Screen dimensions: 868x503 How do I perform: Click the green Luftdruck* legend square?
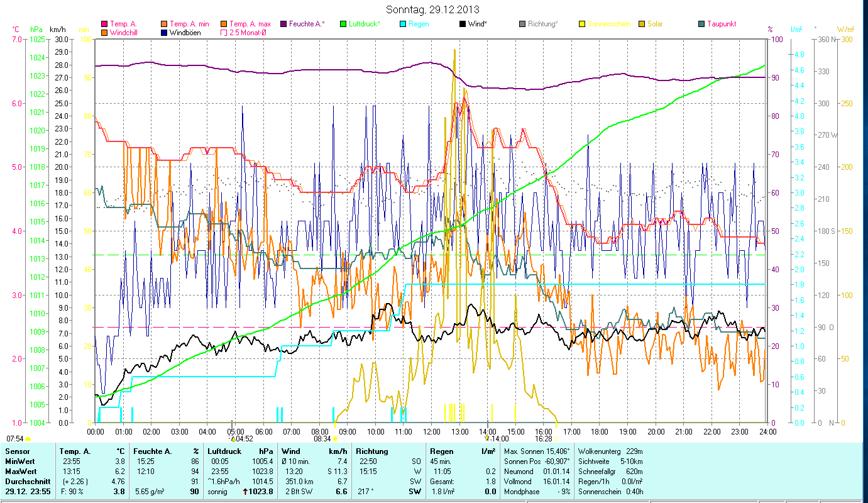343,24
